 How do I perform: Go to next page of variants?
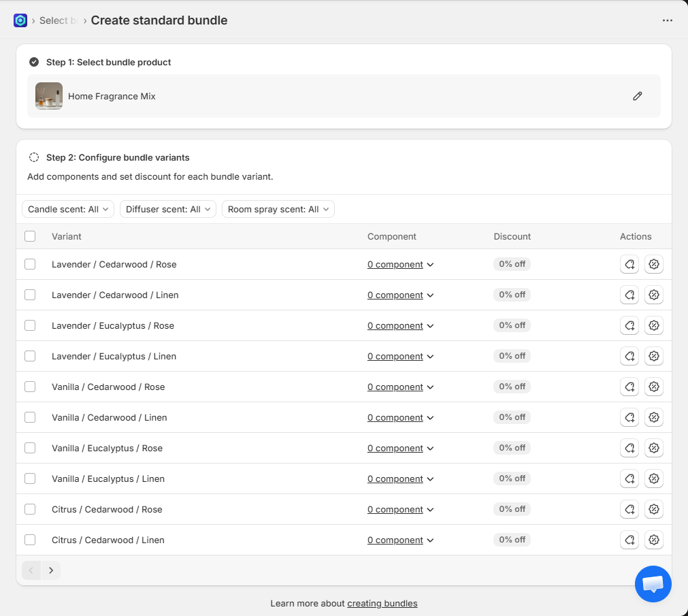click(51, 570)
